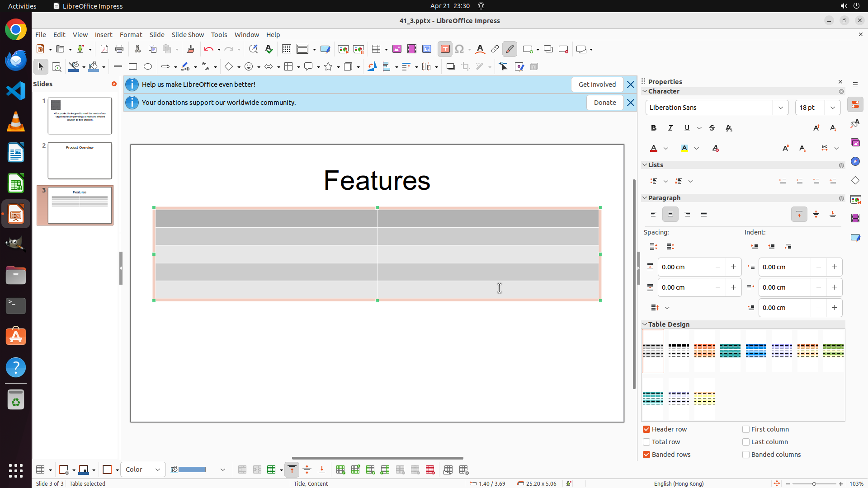Click the Get involved button
Image resolution: width=868 pixels, height=488 pixels.
coord(597,84)
